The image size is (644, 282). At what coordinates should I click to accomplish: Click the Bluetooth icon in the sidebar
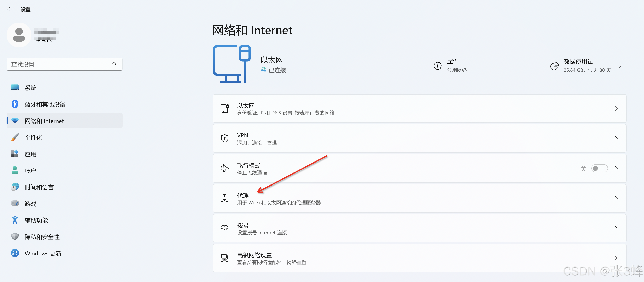[15, 104]
